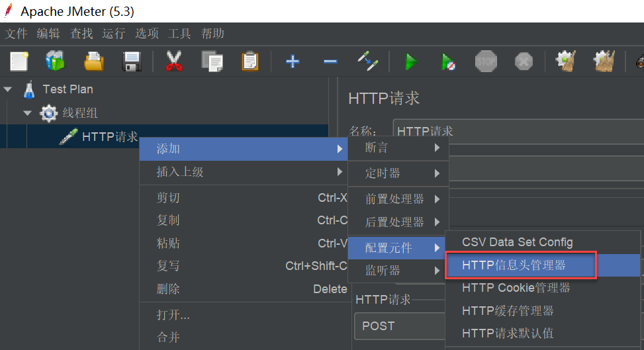This screenshot has width=644, height=350.
Task: Click the Toggle enable/disable icon
Action: (367, 62)
